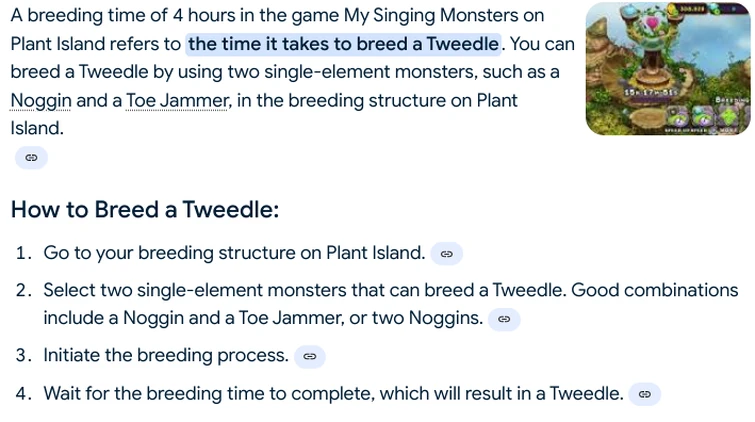Click the list number '3.' marker
This screenshot has width=755, height=422.
[x=23, y=355]
